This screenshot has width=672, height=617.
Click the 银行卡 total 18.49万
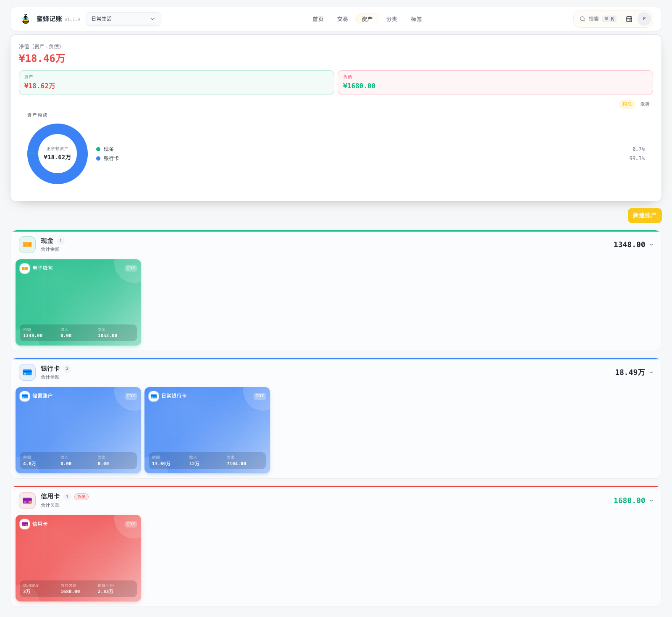tap(630, 372)
